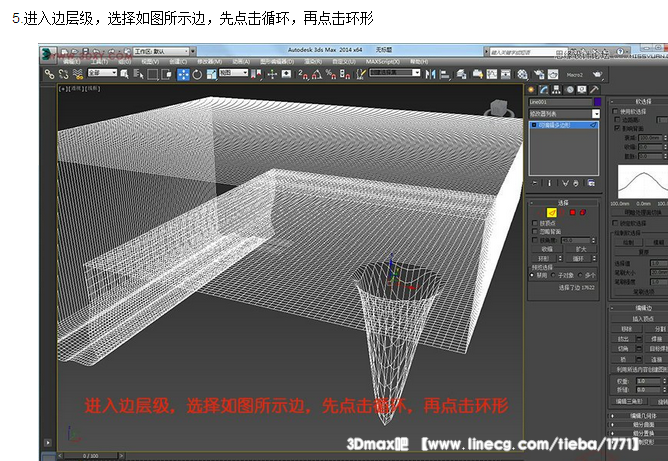Activate the Select and Rotate tool
668x461 pixels.
[x=197, y=75]
